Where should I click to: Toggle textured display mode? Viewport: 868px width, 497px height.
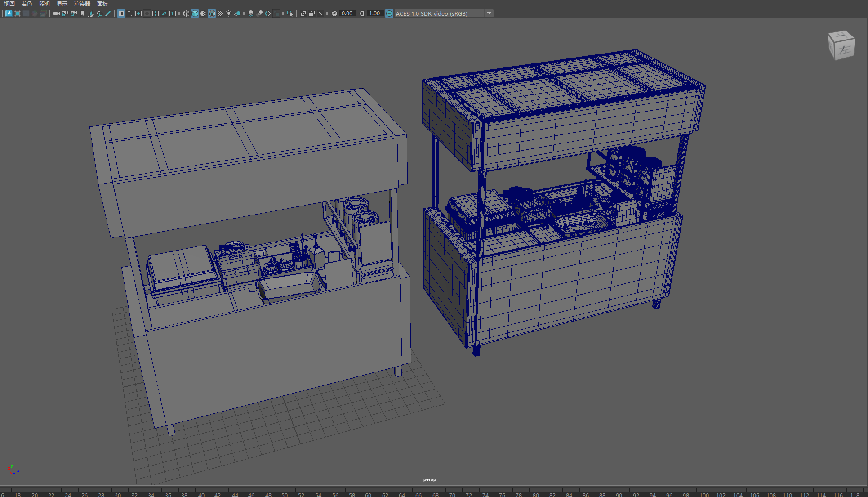click(220, 13)
